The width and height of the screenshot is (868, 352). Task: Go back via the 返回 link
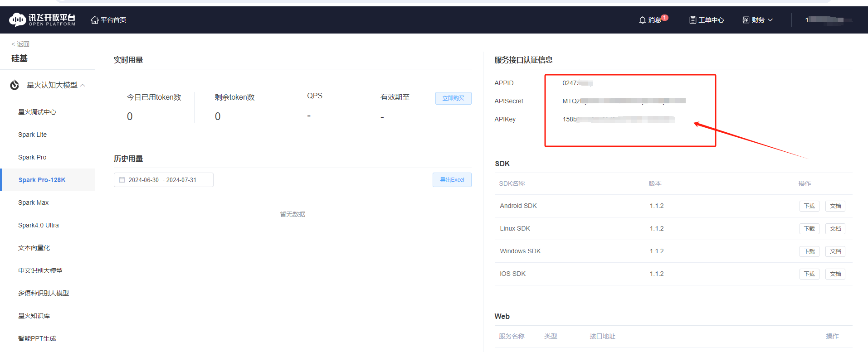(20, 44)
